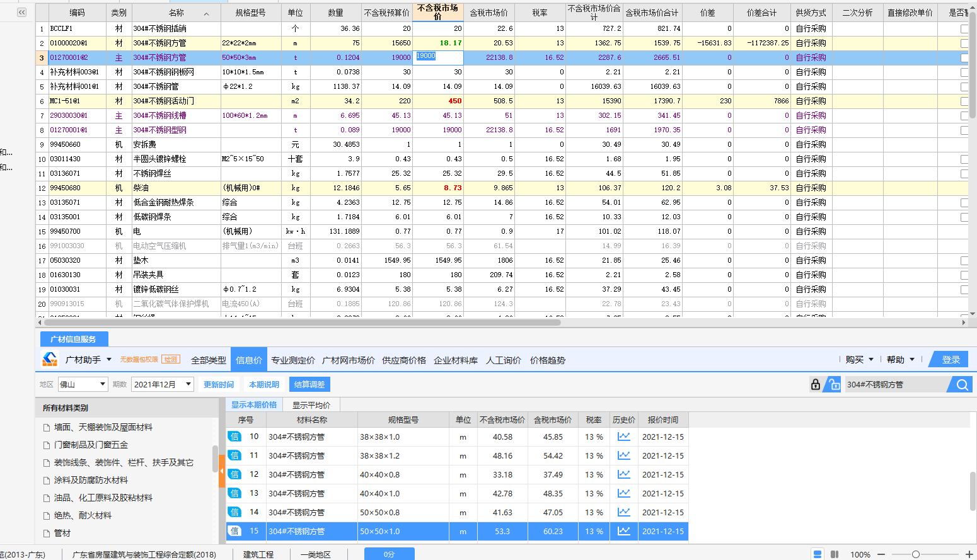Click 结算调差 button
Image resolution: width=977 pixels, height=560 pixels.
coord(309,384)
